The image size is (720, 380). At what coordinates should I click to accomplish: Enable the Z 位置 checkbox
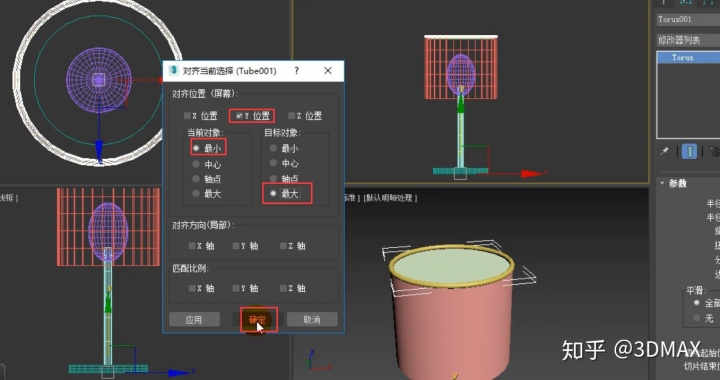[x=292, y=116]
